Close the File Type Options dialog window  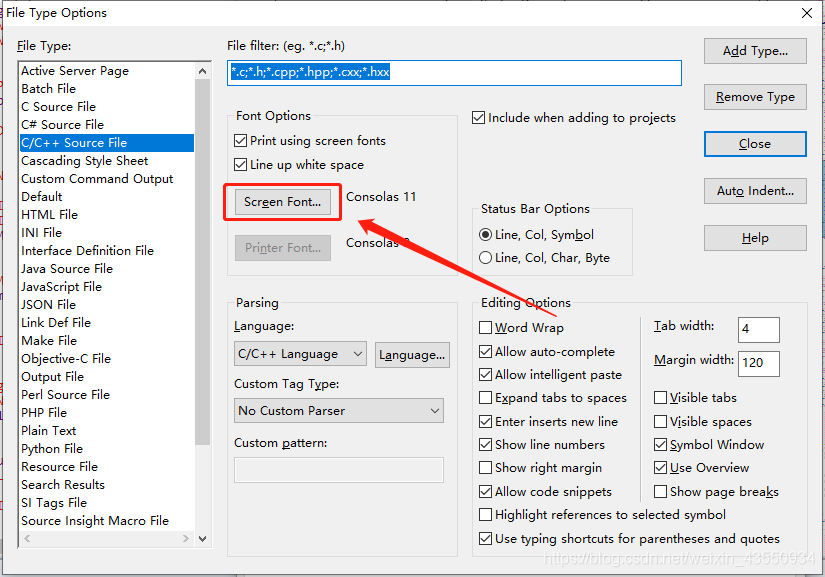[x=806, y=13]
